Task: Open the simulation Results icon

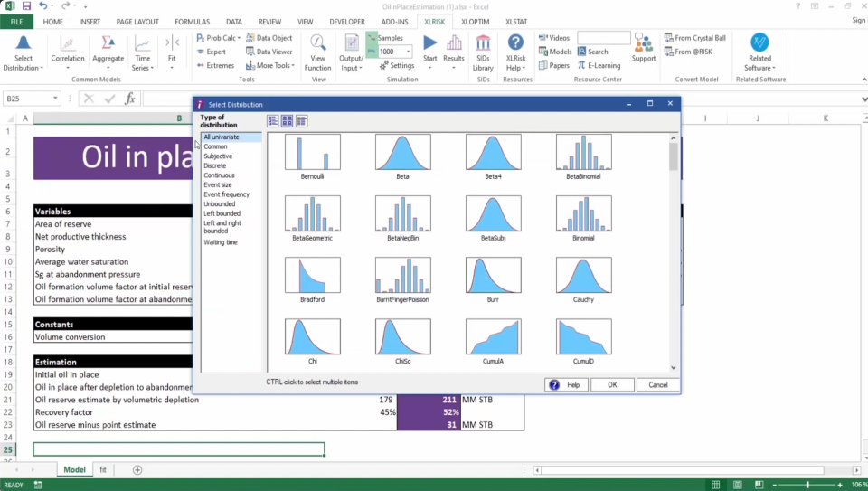Action: pyautogui.click(x=453, y=43)
